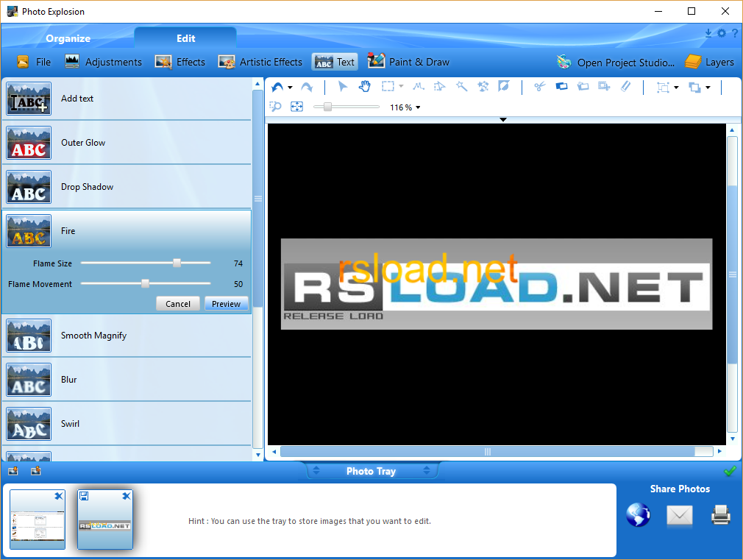743x560 pixels.
Task: Select the polygon selection tool
Action: coord(440,86)
